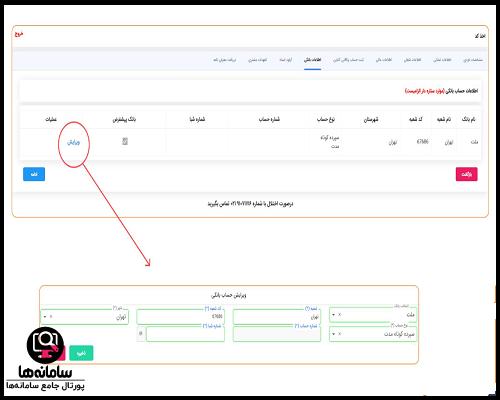Image resolution: width=500 pixels, height=400 pixels.
Task: Click the branch name field containing تهران
Action: pyautogui.click(x=277, y=317)
